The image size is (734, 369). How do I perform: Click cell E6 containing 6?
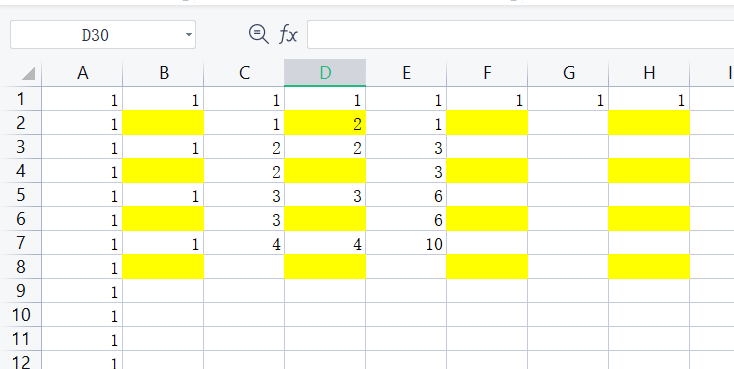click(x=406, y=218)
